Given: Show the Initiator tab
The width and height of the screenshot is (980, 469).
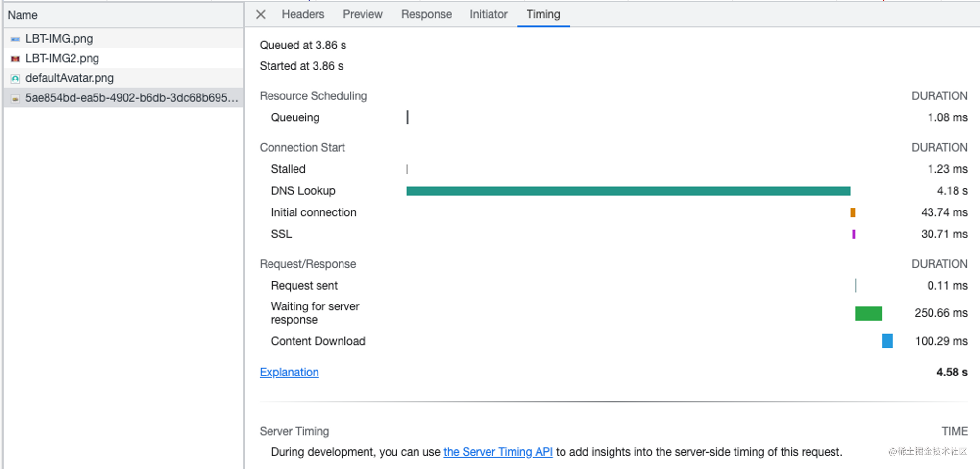Looking at the screenshot, I should pos(489,14).
